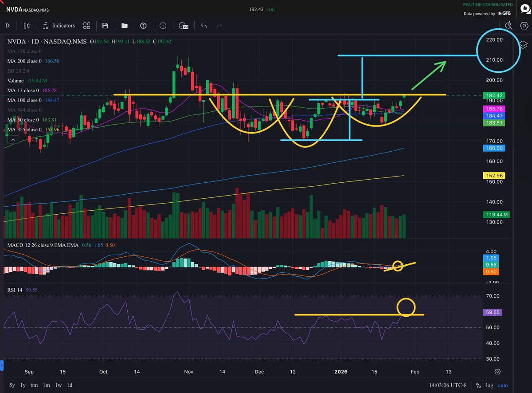Screen dimensions: 532x393
Task: Open the help menu icon
Action: click(143, 25)
